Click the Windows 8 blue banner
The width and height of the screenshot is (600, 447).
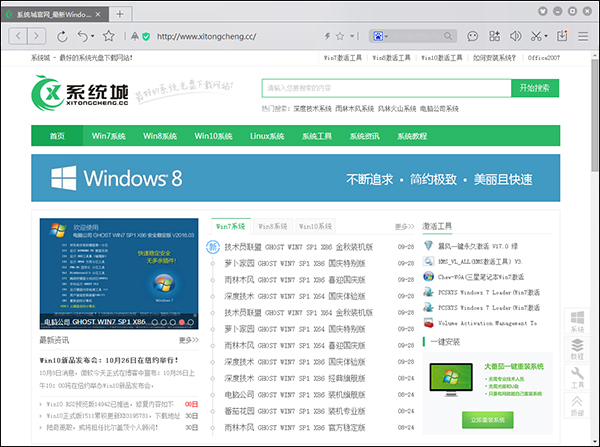point(295,178)
